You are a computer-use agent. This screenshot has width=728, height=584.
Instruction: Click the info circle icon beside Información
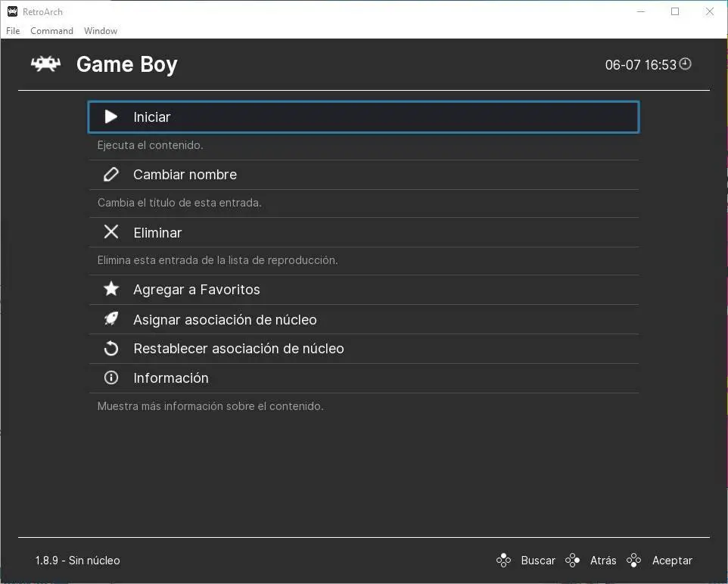[111, 377]
